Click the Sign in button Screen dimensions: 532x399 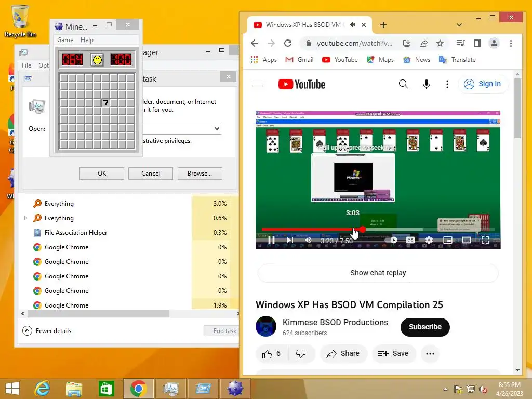tap(482, 84)
